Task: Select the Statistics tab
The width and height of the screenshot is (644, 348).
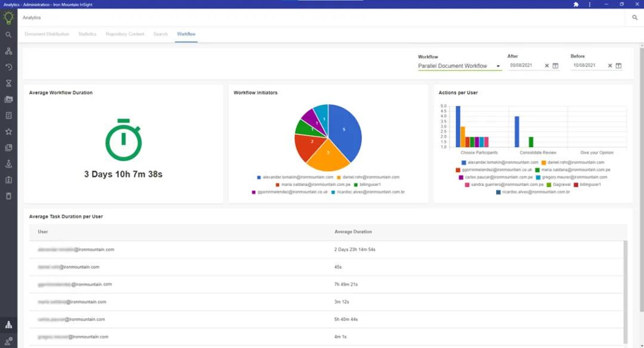Action: 87,34
